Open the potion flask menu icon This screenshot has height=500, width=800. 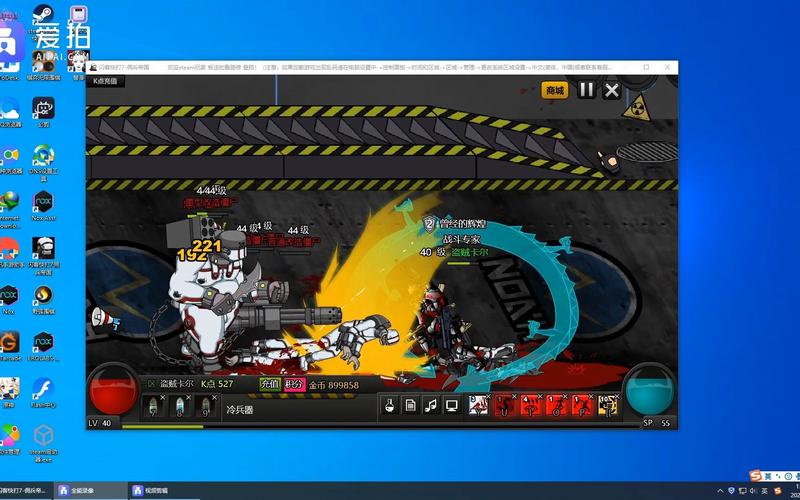[390, 406]
